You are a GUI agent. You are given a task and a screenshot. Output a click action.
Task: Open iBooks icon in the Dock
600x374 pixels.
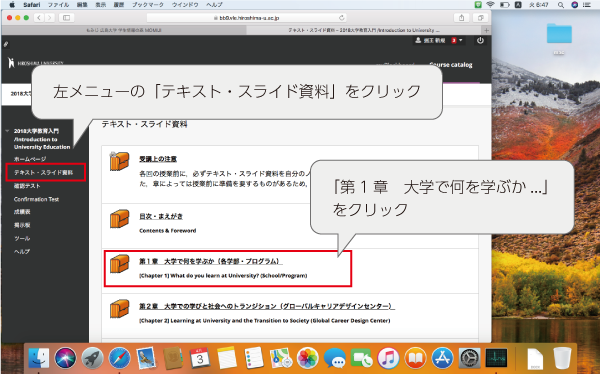click(x=415, y=358)
